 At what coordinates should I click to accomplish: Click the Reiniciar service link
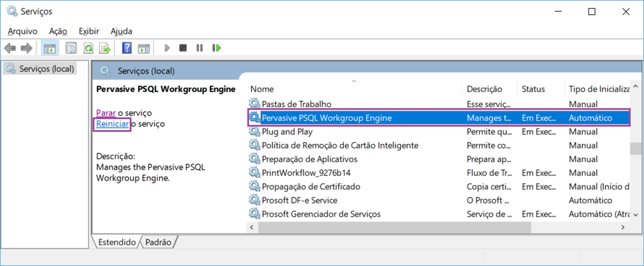[x=112, y=124]
